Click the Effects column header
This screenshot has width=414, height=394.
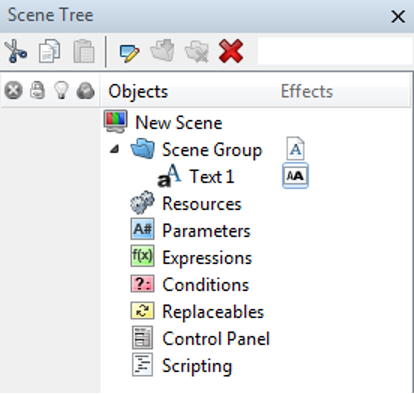pos(307,91)
